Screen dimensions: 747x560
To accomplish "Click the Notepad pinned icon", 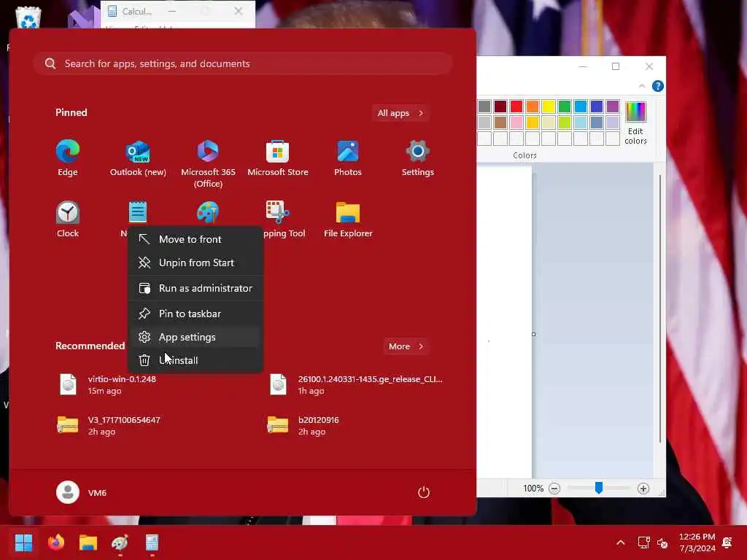I will (x=138, y=212).
